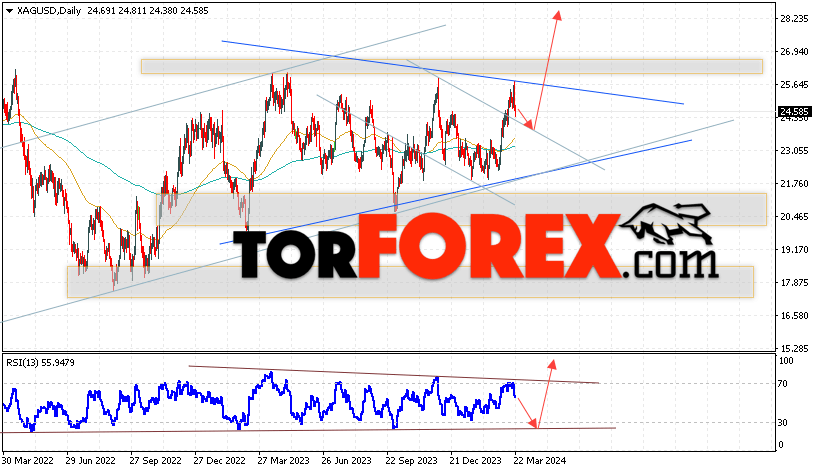Viewport: 816px width, 472px height.
Task: Select the 27 Dec 2022 date label
Action: coord(219,461)
